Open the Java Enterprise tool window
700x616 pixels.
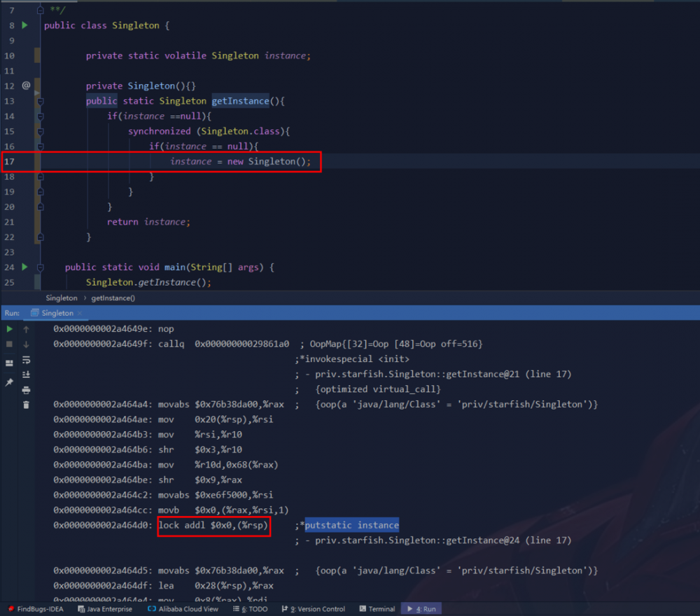coord(105,609)
